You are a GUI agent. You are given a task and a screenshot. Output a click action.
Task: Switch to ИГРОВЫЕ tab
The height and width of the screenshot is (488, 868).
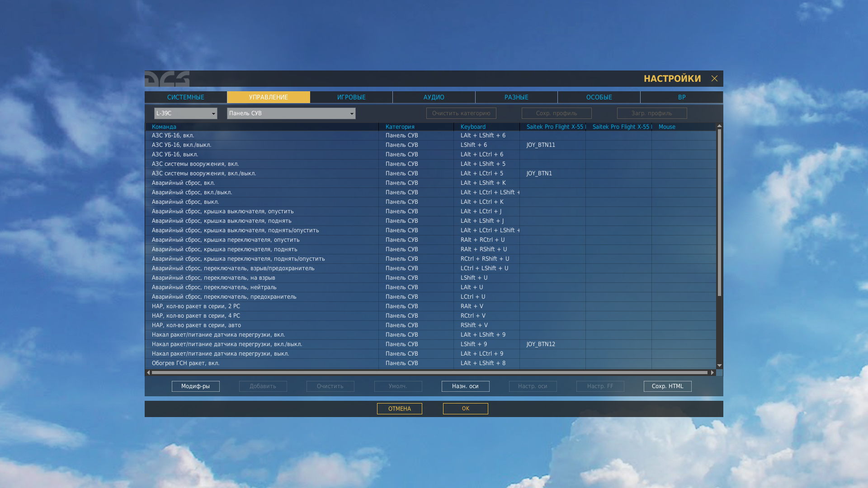351,97
